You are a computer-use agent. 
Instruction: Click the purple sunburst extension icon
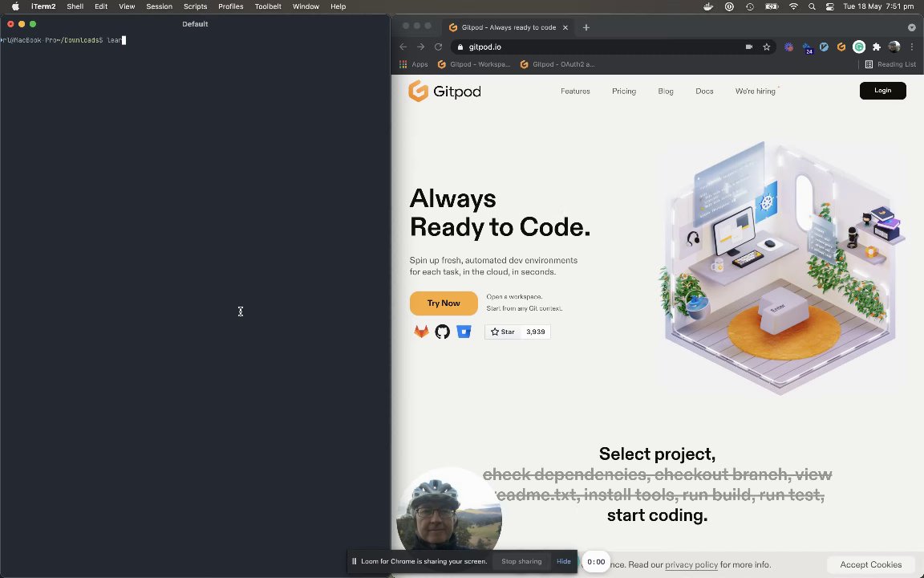(x=788, y=47)
